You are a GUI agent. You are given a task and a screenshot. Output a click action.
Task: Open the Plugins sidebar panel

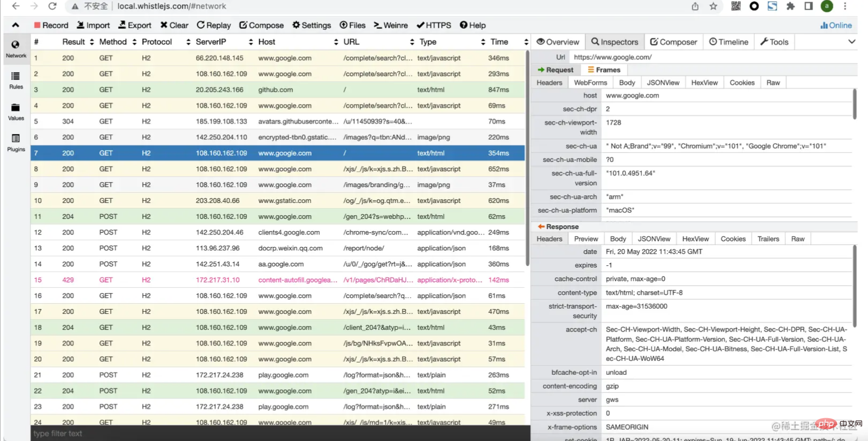click(16, 143)
